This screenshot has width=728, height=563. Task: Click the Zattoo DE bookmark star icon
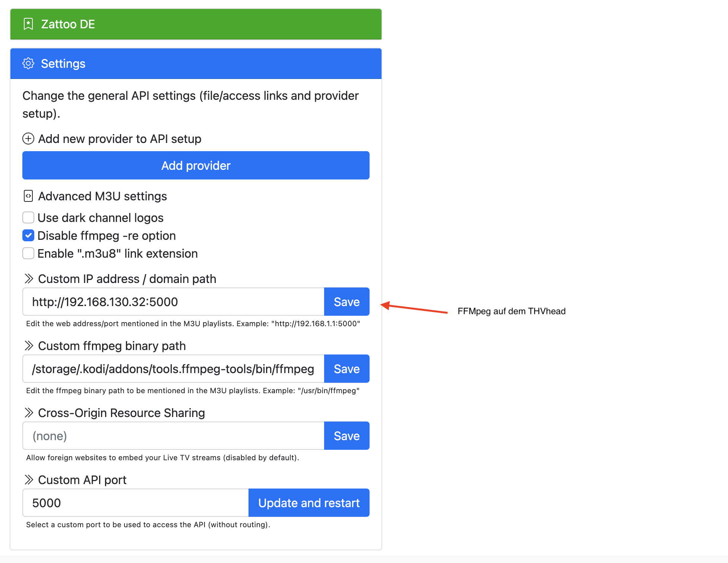(28, 24)
